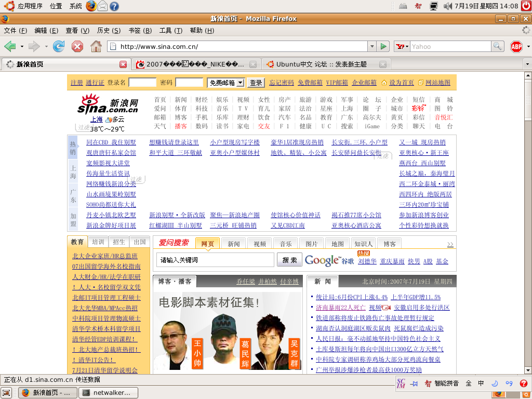Open the 历史 (S) history menu
This screenshot has width=532, height=399.
tap(109, 31)
